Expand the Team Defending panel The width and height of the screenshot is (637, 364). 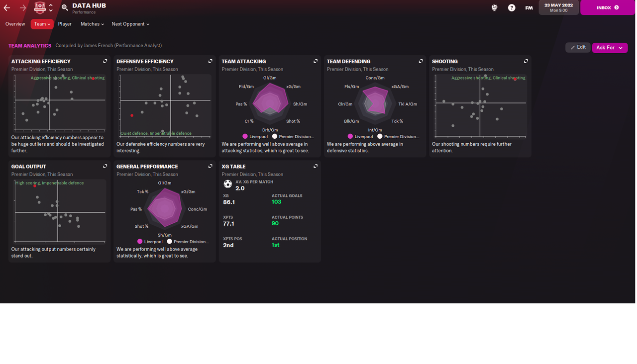pos(421,61)
